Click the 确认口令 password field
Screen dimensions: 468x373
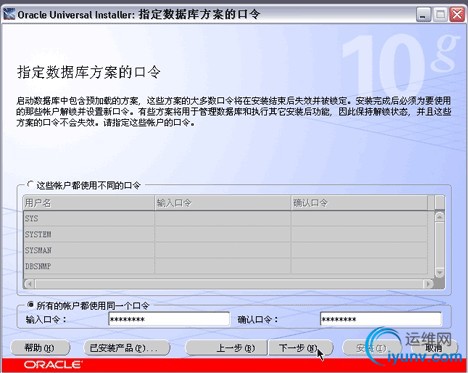pyautogui.click(x=380, y=319)
